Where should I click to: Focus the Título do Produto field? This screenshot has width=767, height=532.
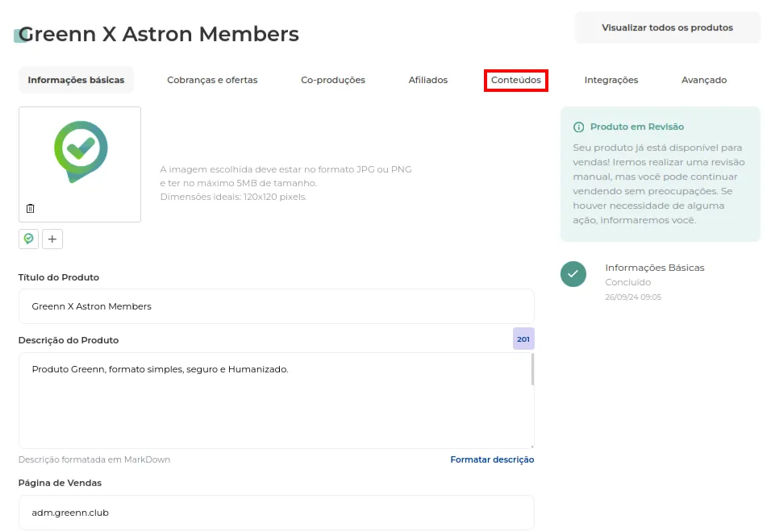[x=277, y=306]
